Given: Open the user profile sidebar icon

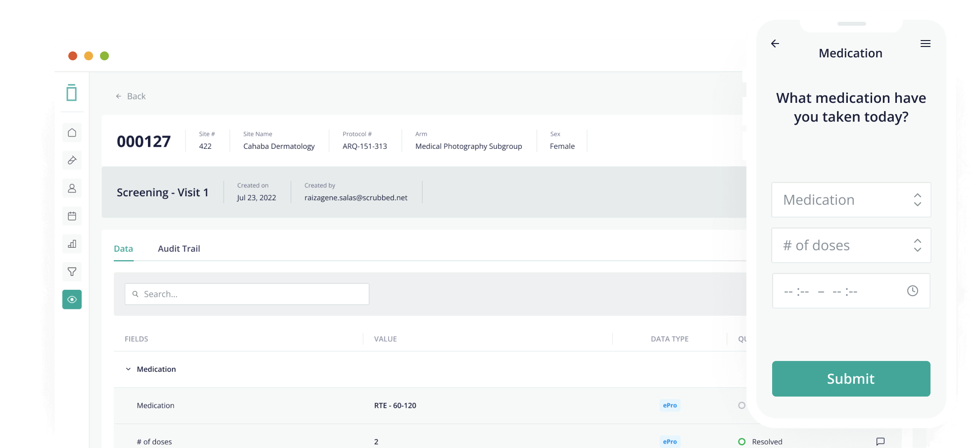Looking at the screenshot, I should coord(72,188).
